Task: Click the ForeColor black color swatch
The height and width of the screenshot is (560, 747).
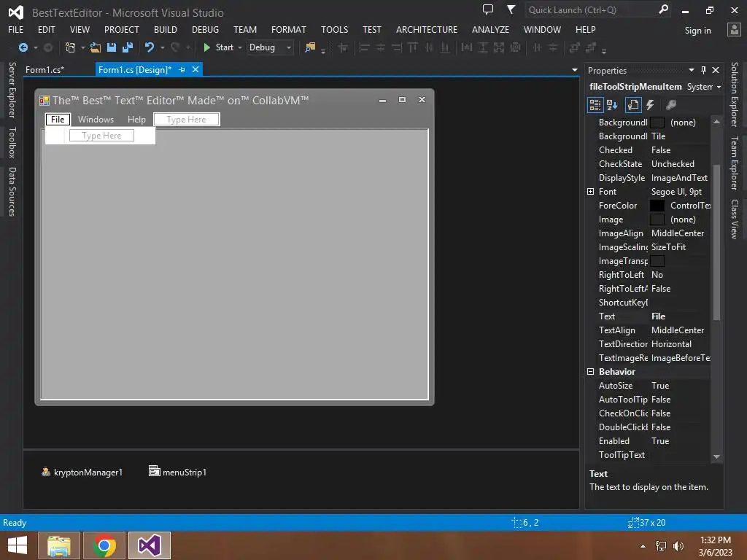Action: pos(657,205)
